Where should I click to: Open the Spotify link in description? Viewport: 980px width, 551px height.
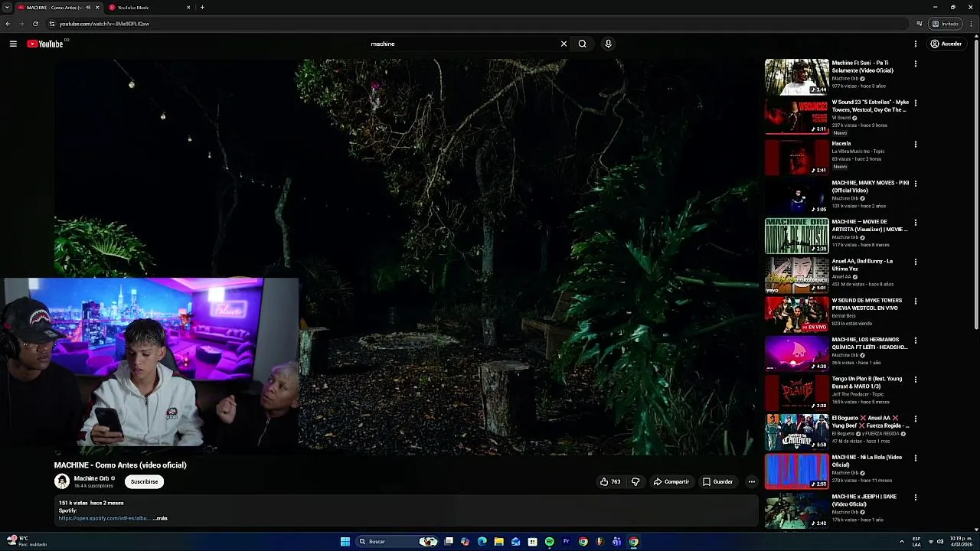coord(104,518)
